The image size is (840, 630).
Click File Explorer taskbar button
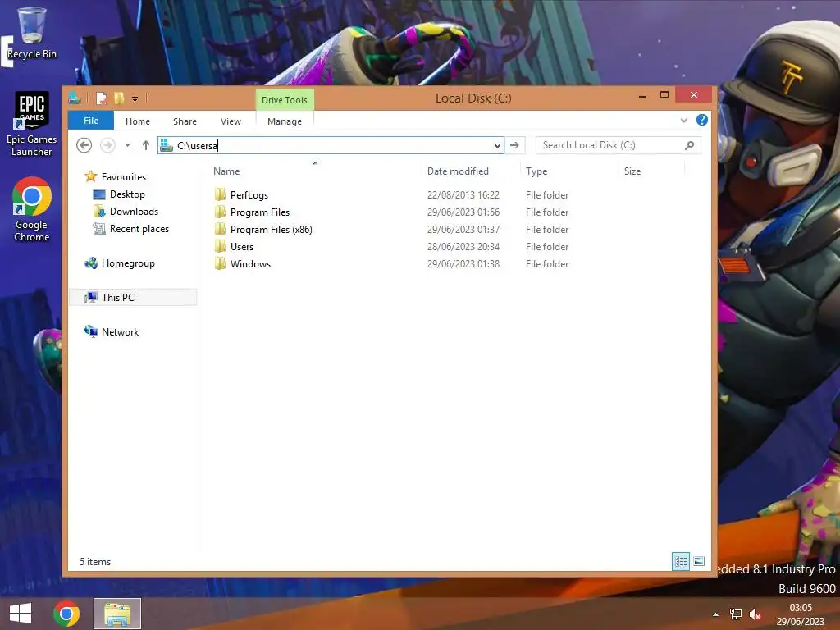117,614
